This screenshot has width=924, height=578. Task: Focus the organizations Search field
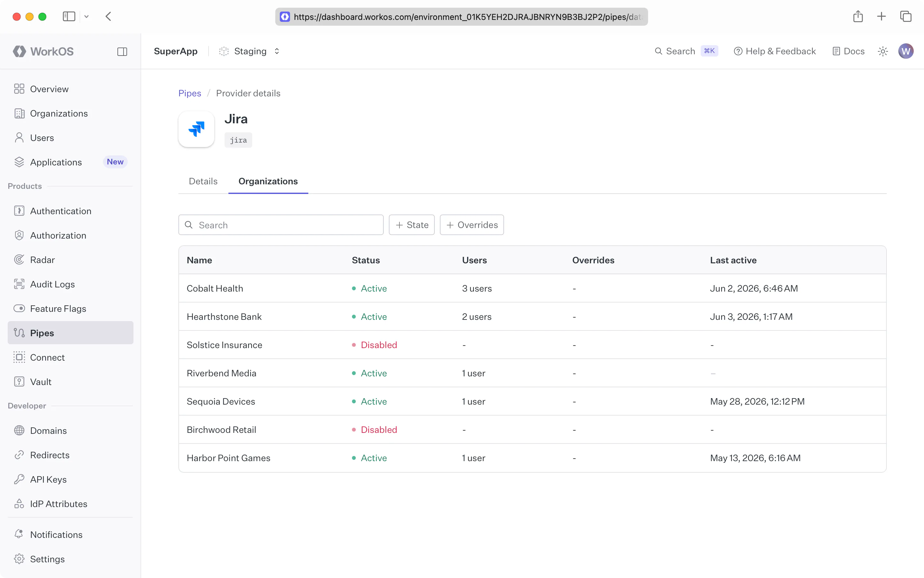point(281,225)
